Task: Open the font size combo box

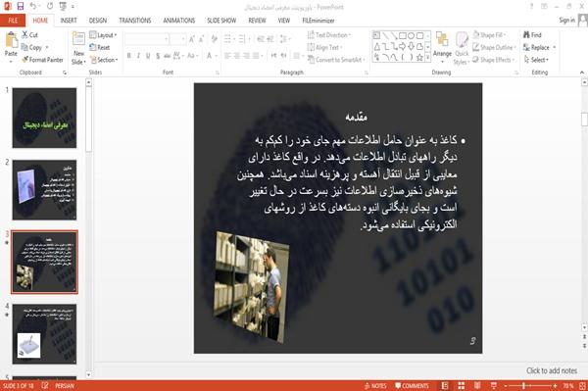Action: point(177,38)
